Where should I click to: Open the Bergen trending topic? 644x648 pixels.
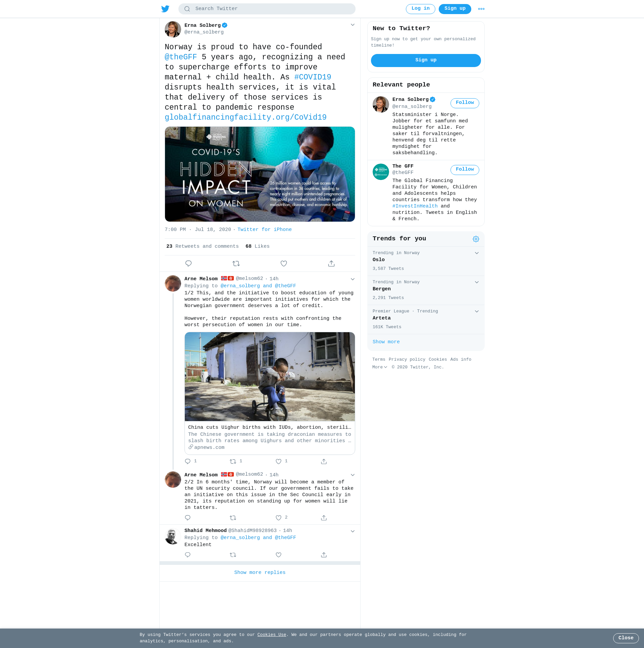[x=426, y=290]
